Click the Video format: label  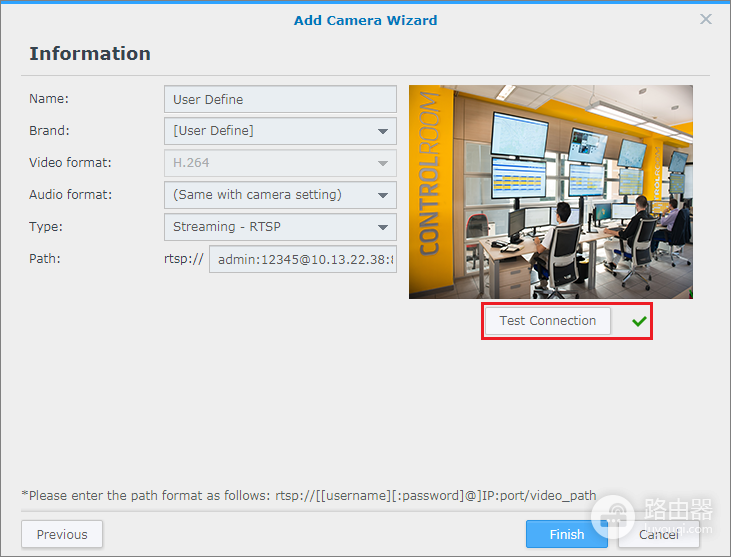point(70,163)
